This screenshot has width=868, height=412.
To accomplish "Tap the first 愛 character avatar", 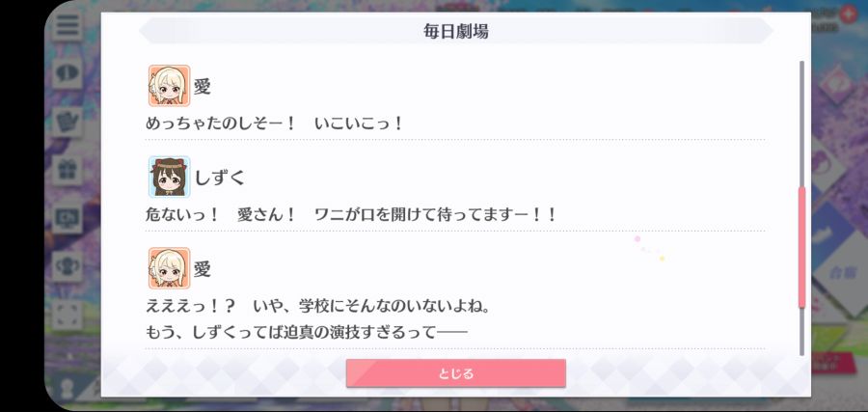I will [170, 86].
